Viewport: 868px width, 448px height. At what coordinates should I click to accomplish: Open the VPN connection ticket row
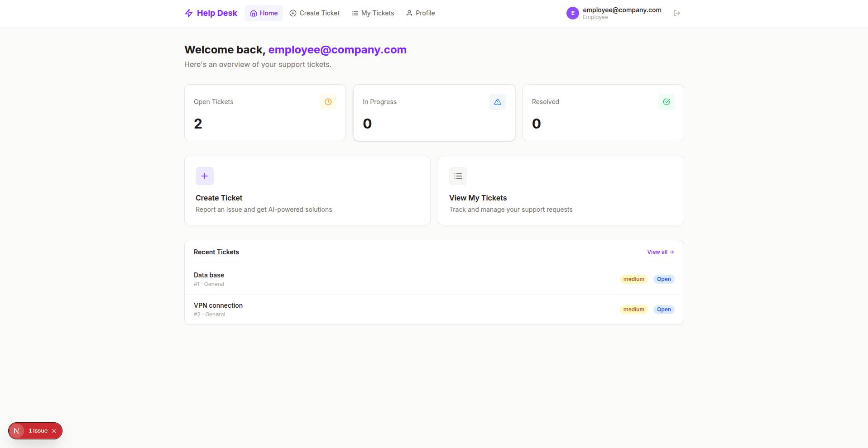pyautogui.click(x=434, y=310)
